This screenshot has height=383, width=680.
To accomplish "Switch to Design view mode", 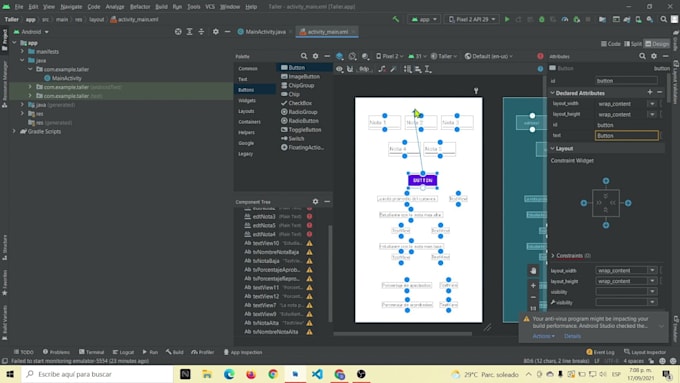I will coord(657,44).
